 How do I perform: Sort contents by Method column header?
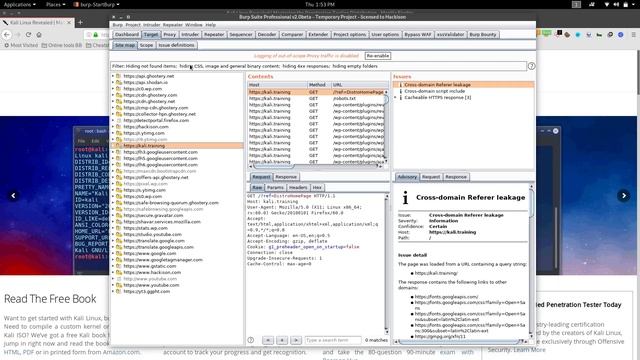[319, 85]
